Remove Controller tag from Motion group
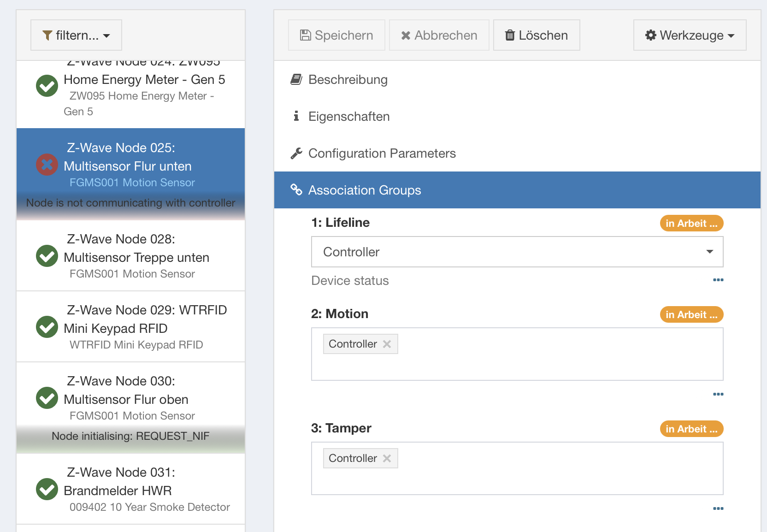 pos(387,344)
